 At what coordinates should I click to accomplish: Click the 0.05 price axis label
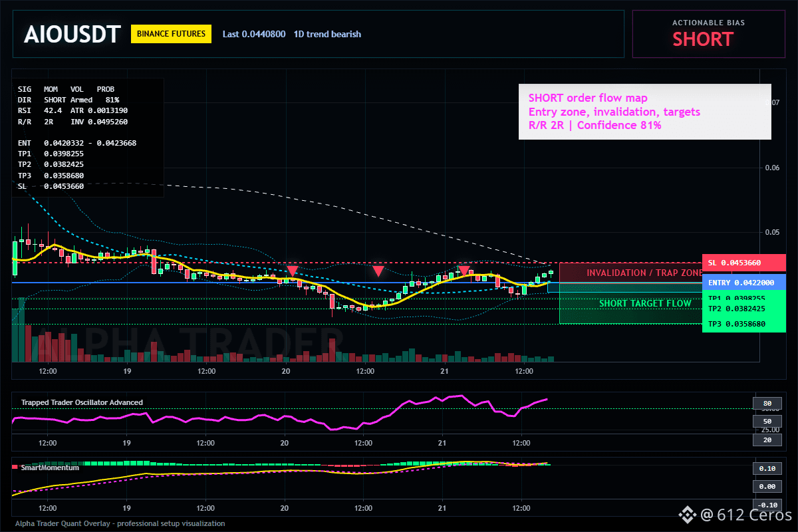[x=771, y=232]
